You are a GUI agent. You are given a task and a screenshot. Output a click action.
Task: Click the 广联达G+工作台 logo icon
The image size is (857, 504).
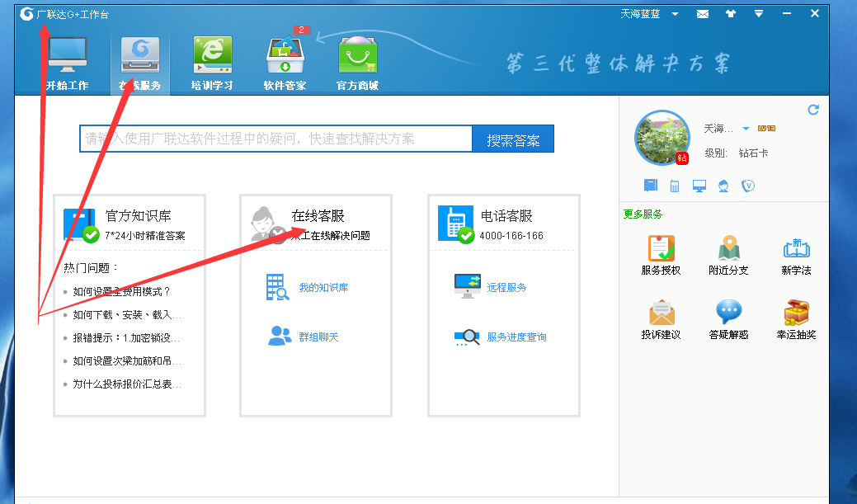(26, 14)
